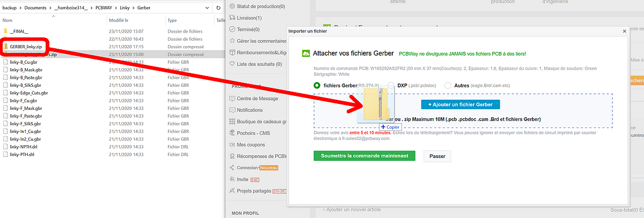Click the Statut de production sidebar icon
Image resolution: width=644 pixels, height=218 pixels.
point(232,6)
